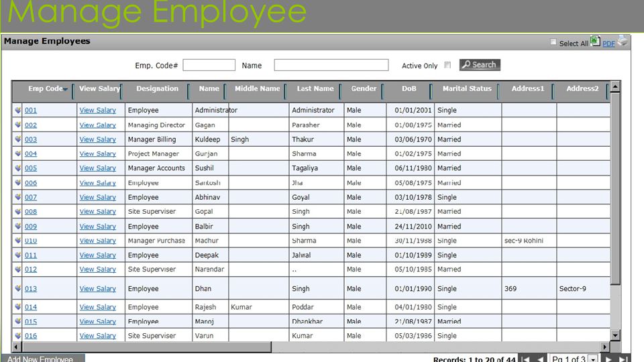Focus the Emp. Code# input field
Viewport: 644px width, 362px height.
(209, 65)
